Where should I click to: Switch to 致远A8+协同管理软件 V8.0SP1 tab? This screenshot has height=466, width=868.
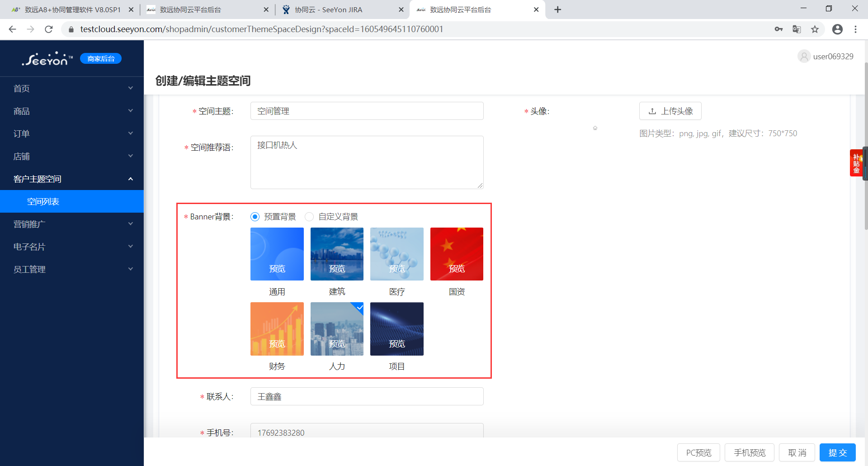tap(72, 10)
